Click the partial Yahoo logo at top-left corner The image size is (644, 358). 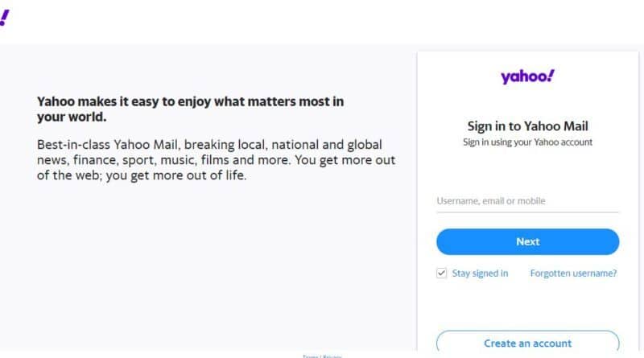click(4, 19)
